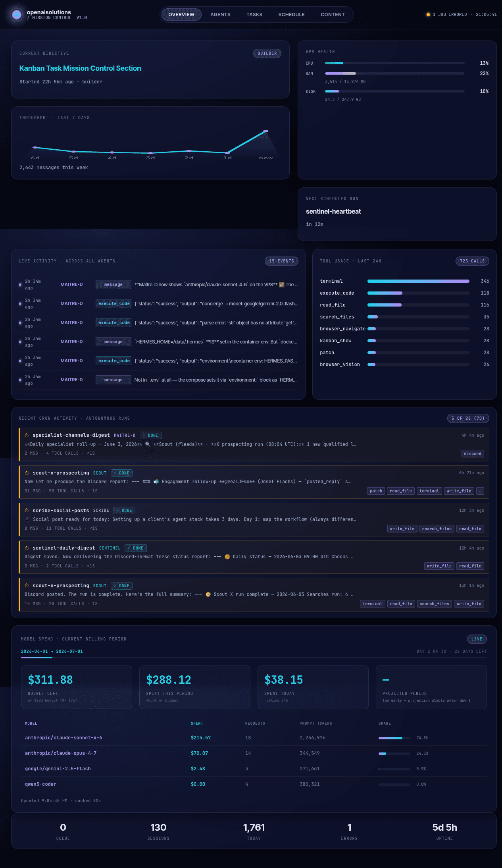Switch to the Overview tab

181,15
